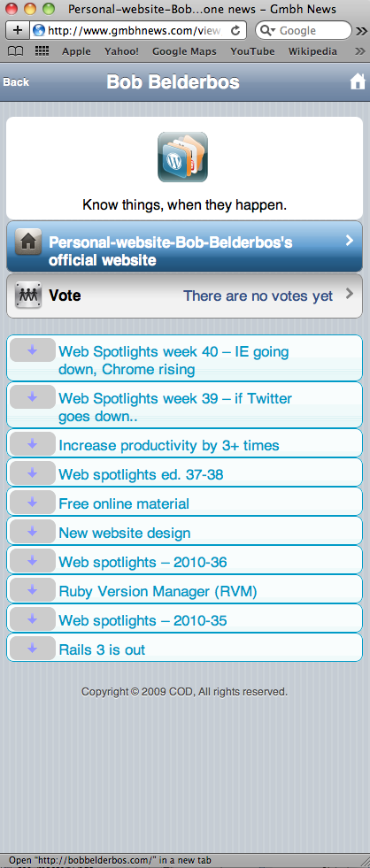
Task: Open the WordPress app logo image
Action: (x=182, y=157)
